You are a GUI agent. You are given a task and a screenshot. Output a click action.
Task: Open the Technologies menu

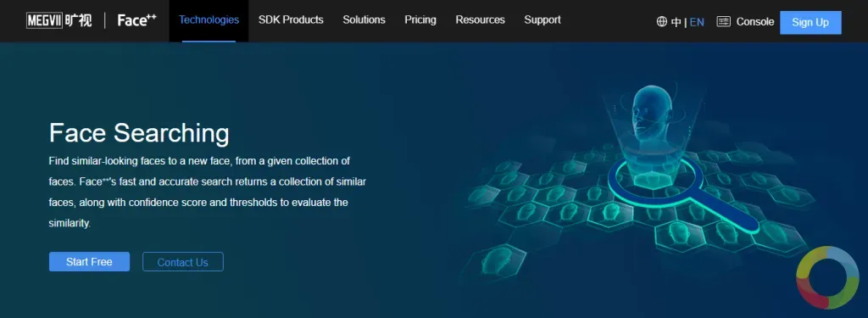pos(209,20)
